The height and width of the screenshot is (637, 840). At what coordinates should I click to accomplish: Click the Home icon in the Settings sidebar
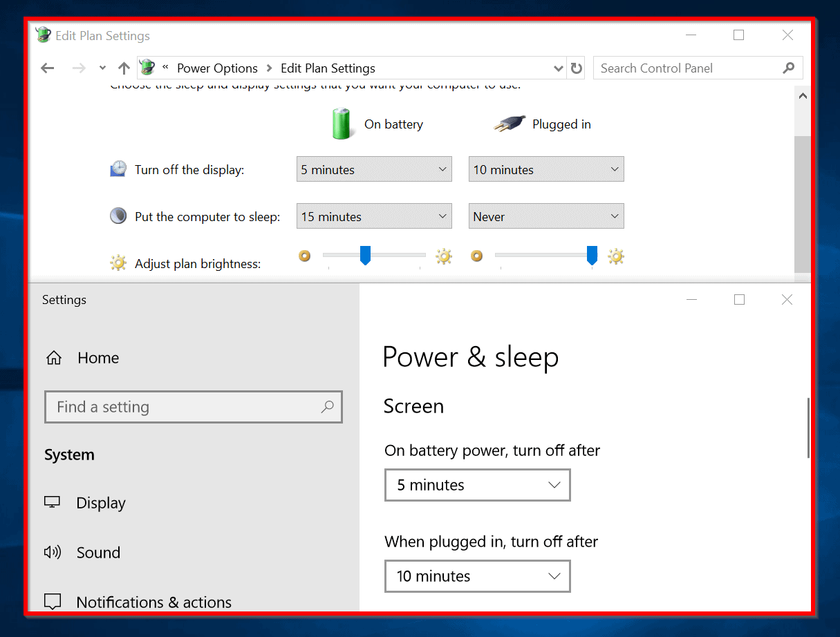pyautogui.click(x=53, y=357)
